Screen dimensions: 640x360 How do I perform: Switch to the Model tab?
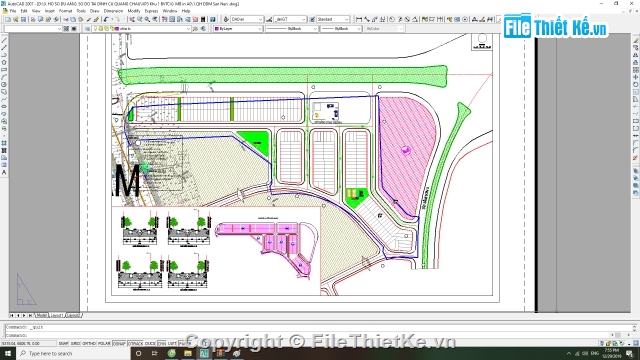(41, 315)
